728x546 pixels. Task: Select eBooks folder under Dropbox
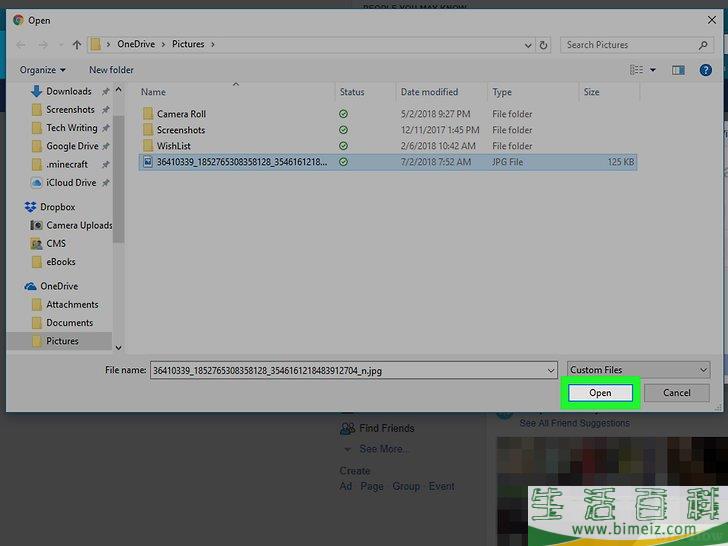point(60,262)
